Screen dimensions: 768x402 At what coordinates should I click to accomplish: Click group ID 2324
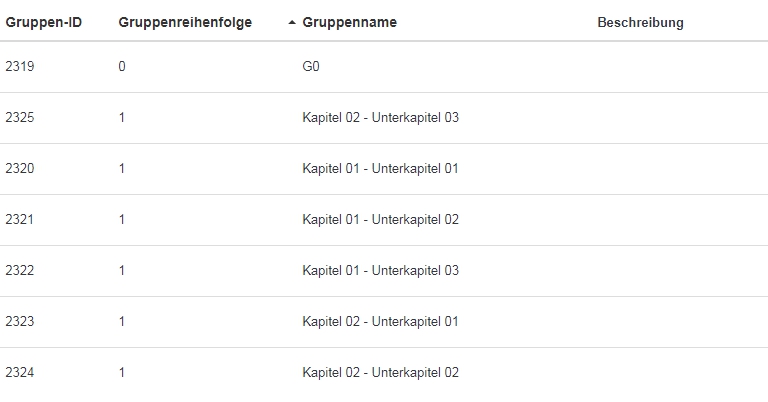(x=20, y=373)
